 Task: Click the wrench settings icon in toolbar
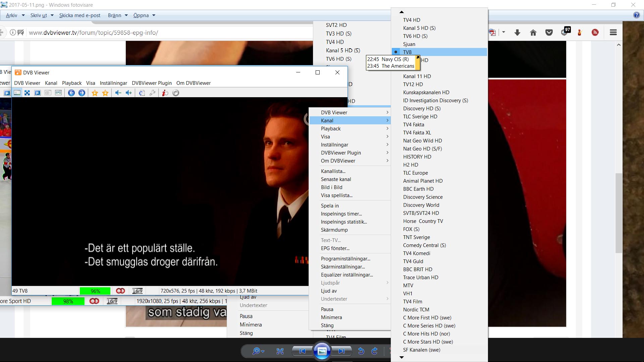click(152, 93)
